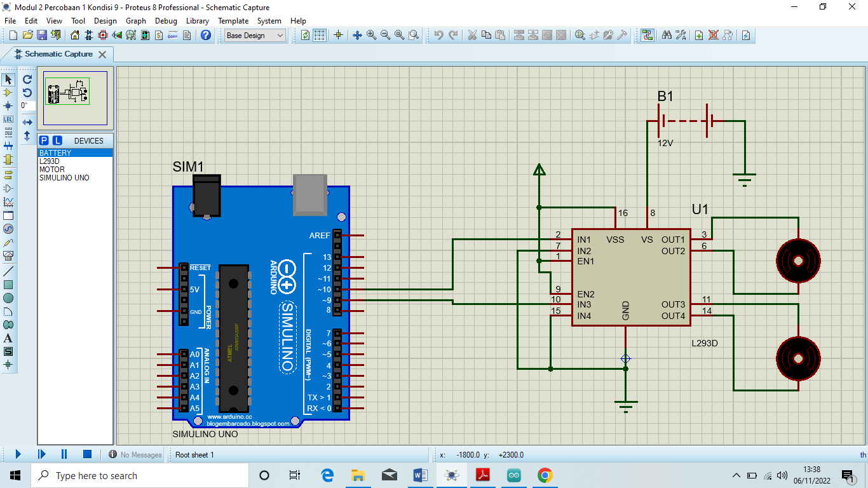Click the No Messages status indicator
The height and width of the screenshot is (488, 868).
pyautogui.click(x=135, y=455)
